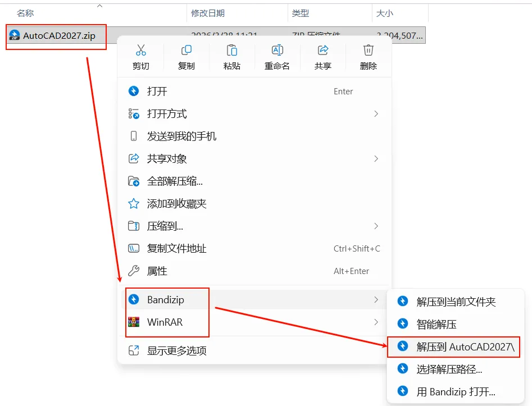The image size is (532, 406).
Task: Toggle sort arrow above 名称 column
Action: coord(100,6)
